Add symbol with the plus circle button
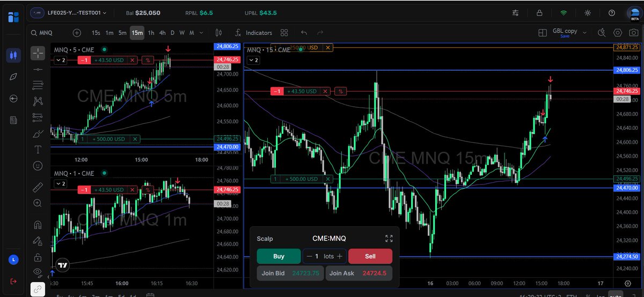This screenshot has height=297, width=644. point(77,33)
